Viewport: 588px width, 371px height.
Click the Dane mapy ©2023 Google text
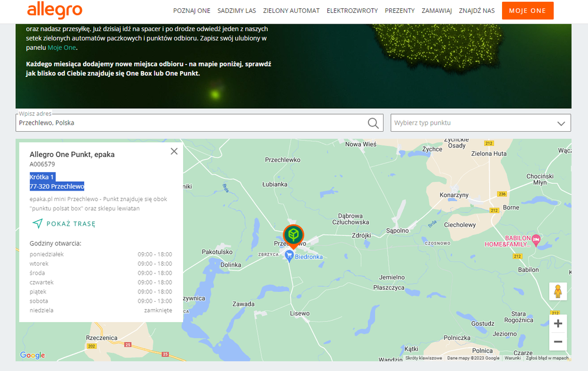point(473,358)
